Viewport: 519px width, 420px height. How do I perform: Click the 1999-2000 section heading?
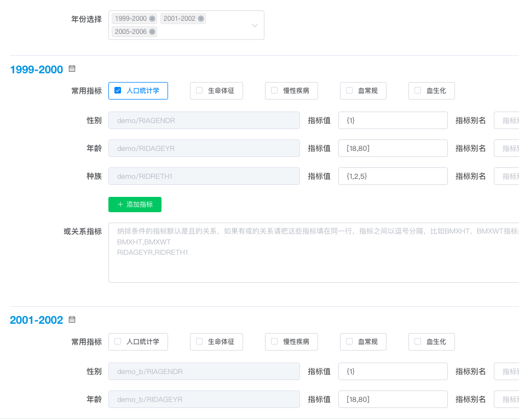[x=37, y=69]
